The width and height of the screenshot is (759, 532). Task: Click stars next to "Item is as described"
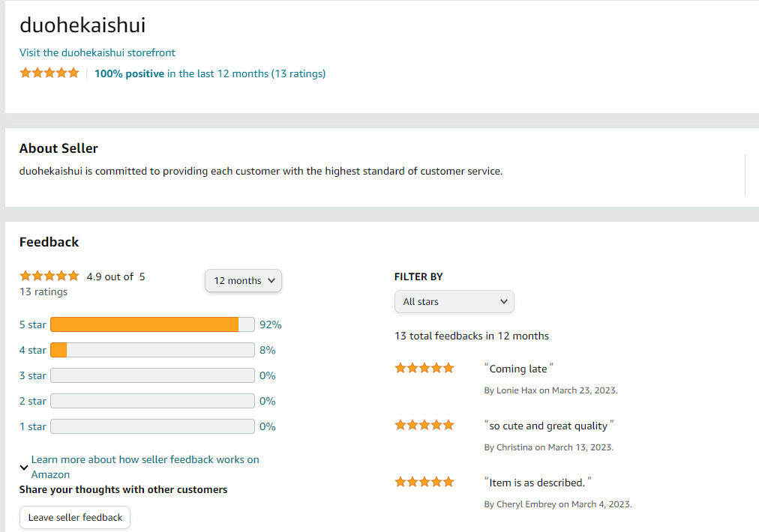click(x=424, y=483)
